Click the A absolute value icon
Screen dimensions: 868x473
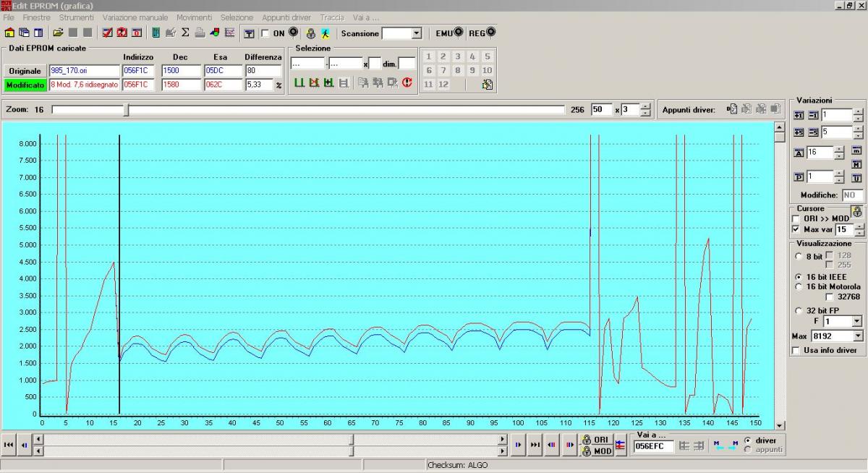[x=799, y=153]
